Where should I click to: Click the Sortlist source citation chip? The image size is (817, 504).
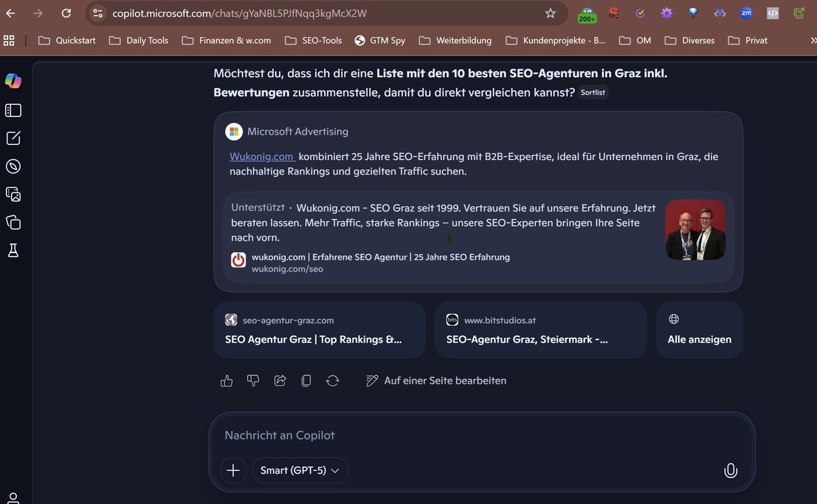[x=593, y=93]
